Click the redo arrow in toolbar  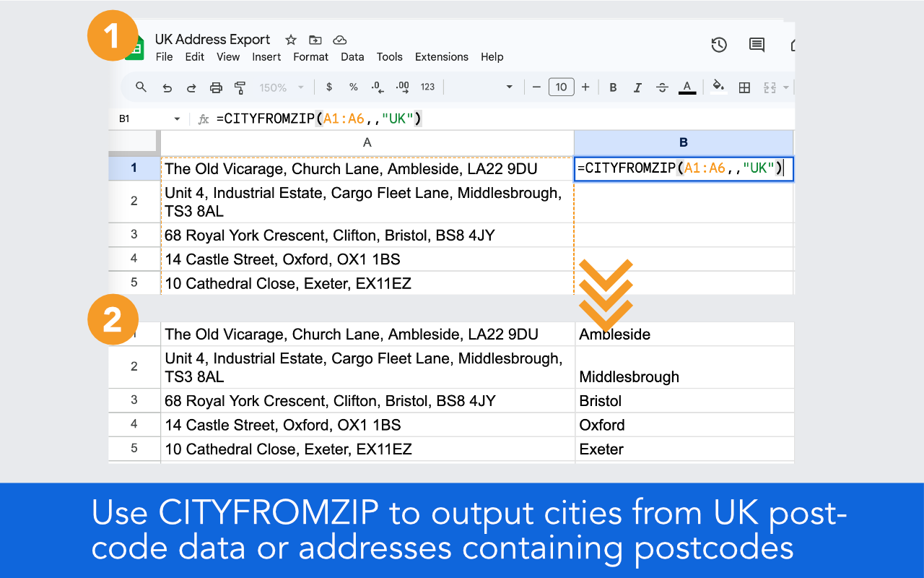pos(191,87)
